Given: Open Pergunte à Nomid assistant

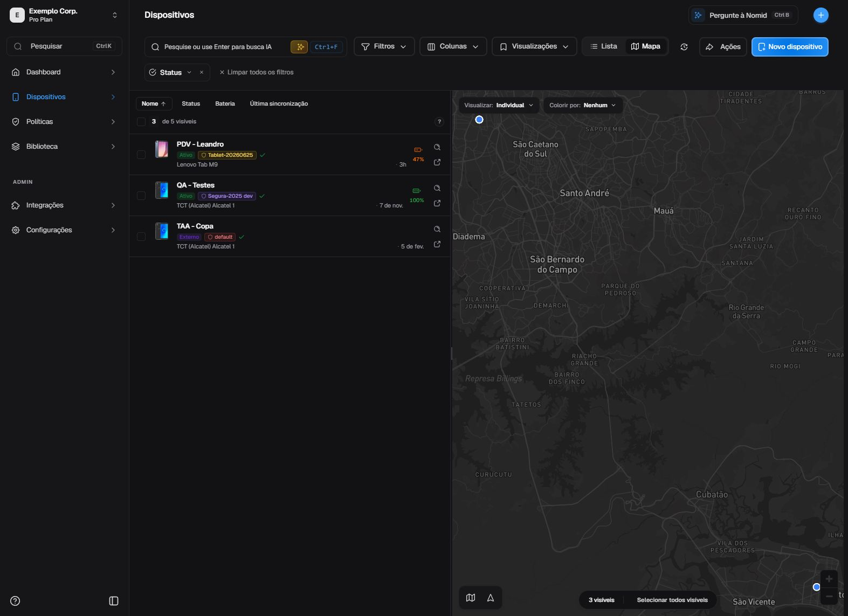Looking at the screenshot, I should pos(743,15).
